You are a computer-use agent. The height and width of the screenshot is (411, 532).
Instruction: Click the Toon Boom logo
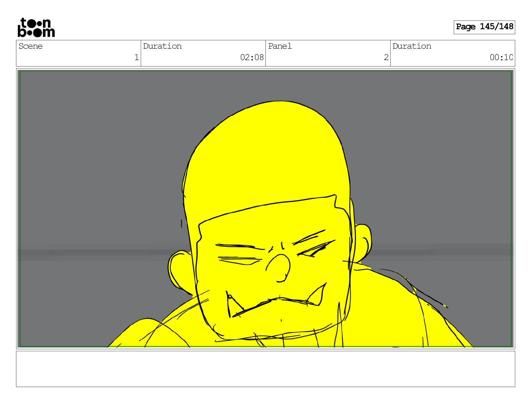36,27
